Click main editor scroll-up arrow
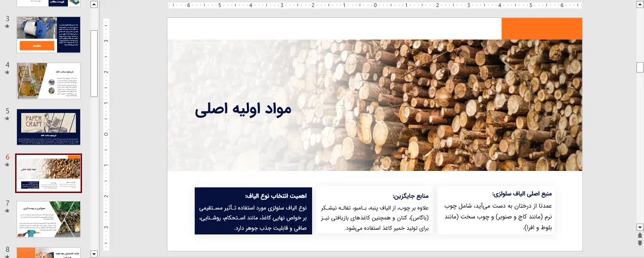644x258 pixels. (640, 5)
